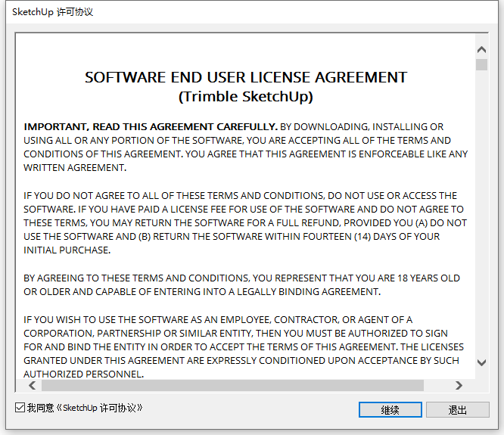Click the horizontal scrollbar right arrow
The height and width of the screenshot is (435, 504).
pyautogui.click(x=459, y=385)
